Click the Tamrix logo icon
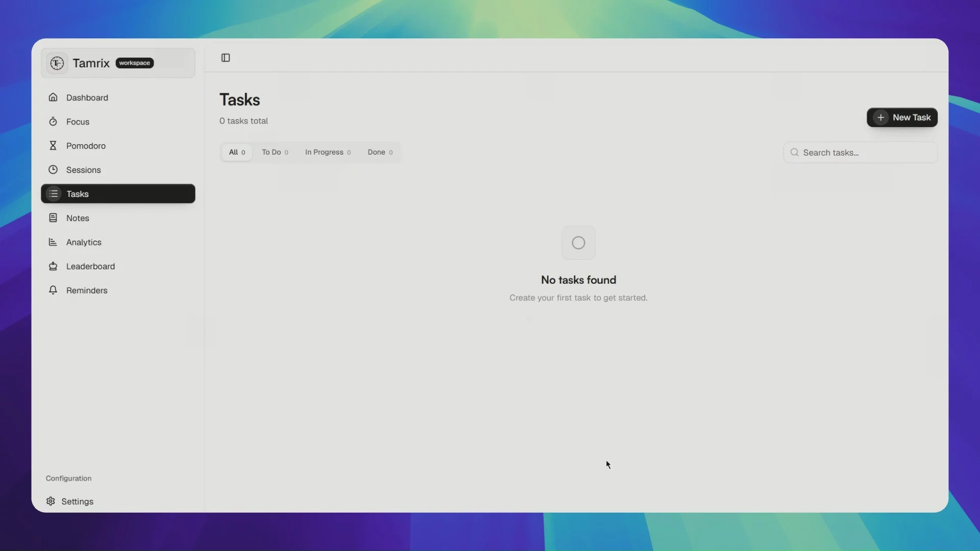The width and height of the screenshot is (980, 551). click(57, 63)
